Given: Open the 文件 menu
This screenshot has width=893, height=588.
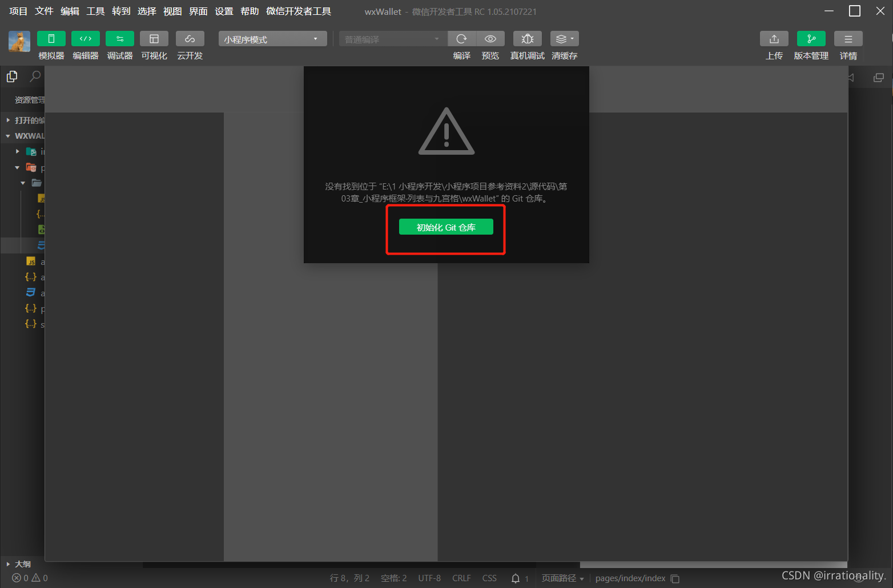Looking at the screenshot, I should coord(44,11).
